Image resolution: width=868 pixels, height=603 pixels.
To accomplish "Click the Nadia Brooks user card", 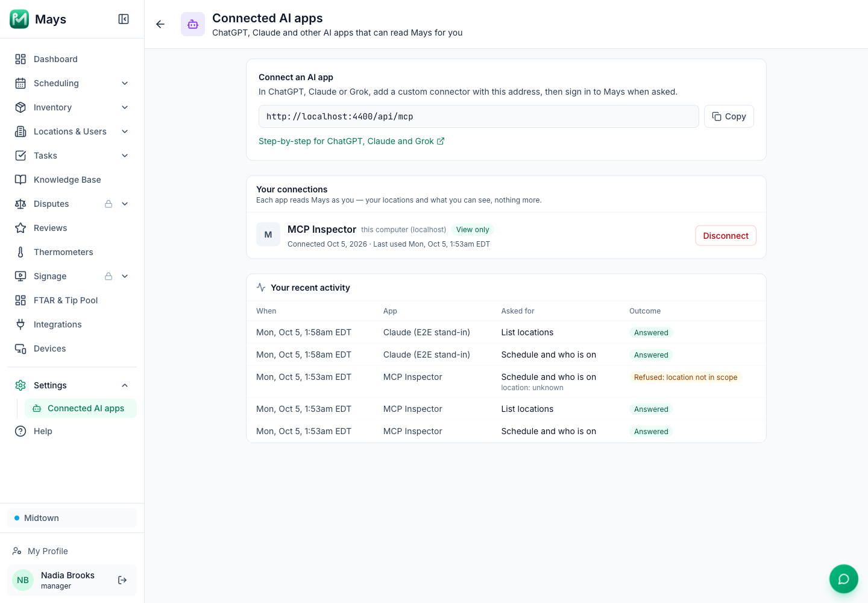I will click(x=72, y=580).
